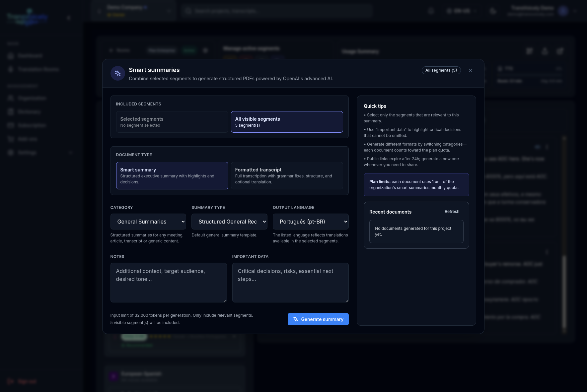587x392 pixels.
Task: Click the All segments (5) badge
Action: 441,70
